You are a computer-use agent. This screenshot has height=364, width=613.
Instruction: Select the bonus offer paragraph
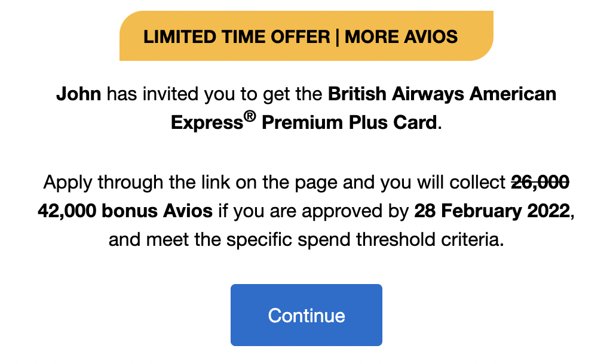coord(306,212)
